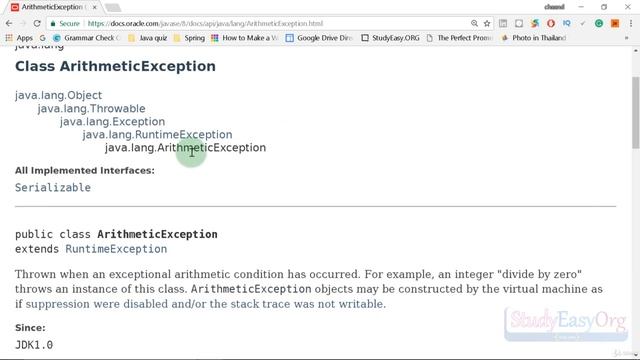Open the Grammar Check bookmark
This screenshot has width=640, height=360.
pyautogui.click(x=87, y=38)
